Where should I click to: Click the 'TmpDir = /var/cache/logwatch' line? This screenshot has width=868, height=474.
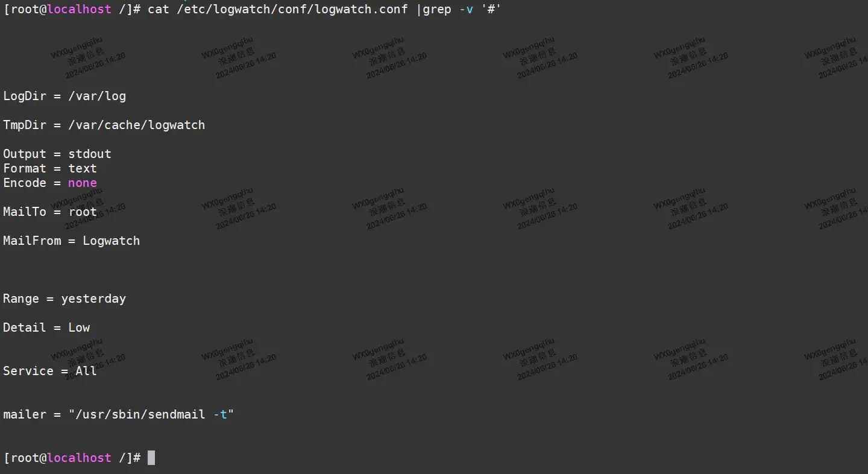point(104,125)
